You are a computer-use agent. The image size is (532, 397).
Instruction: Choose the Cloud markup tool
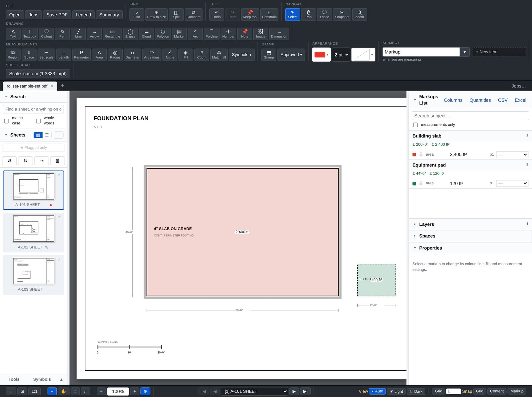click(146, 34)
